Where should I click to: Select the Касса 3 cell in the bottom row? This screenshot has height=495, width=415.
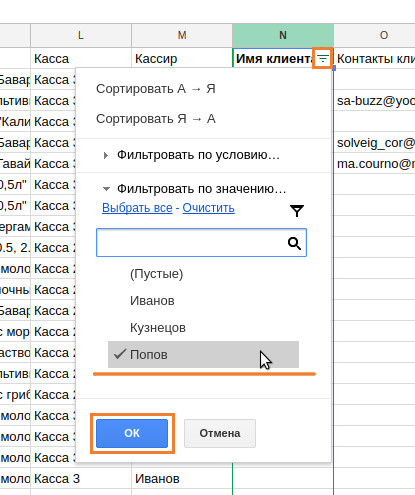[x=81, y=479]
